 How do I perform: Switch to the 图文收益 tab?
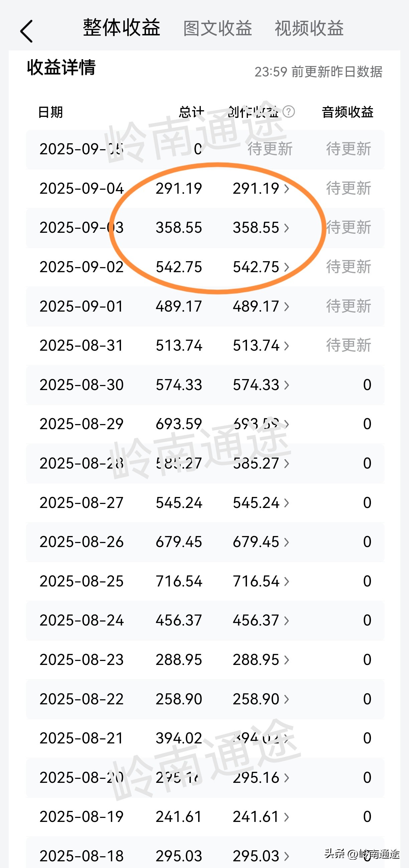218,28
